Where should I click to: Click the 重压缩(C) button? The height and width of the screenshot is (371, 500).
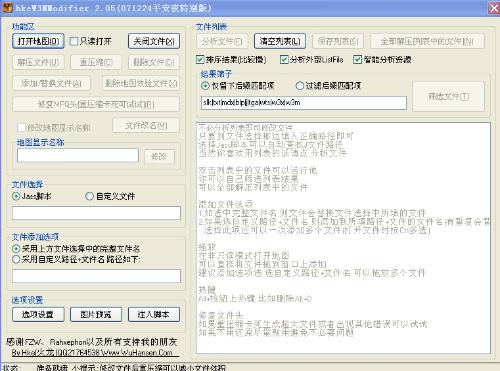[x=96, y=62]
